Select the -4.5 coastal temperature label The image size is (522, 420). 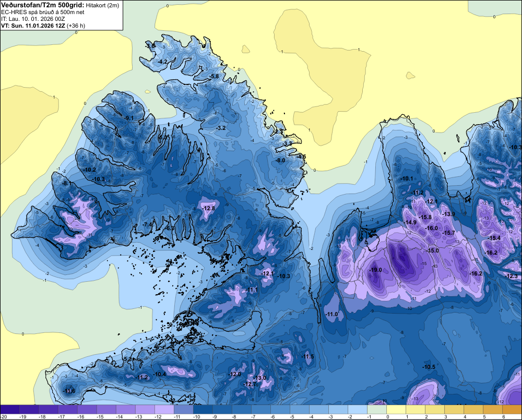302,157
